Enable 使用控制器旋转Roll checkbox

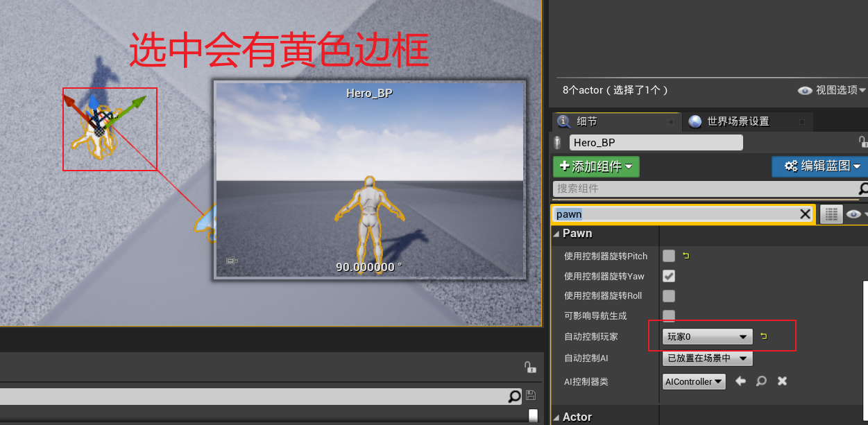(x=669, y=296)
